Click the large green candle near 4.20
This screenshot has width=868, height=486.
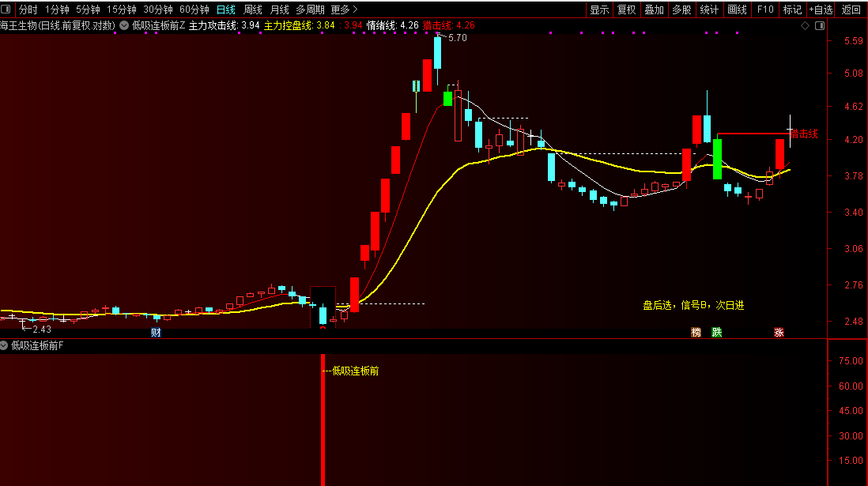coord(717,159)
